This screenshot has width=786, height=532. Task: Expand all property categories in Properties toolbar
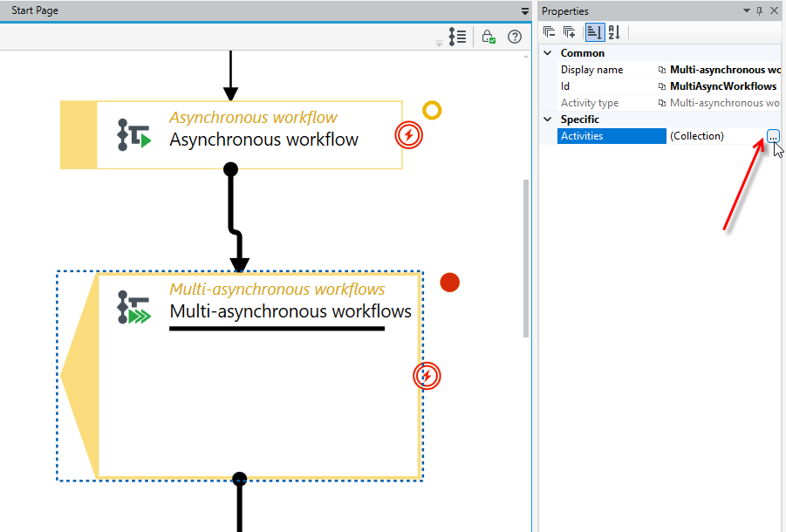point(569,32)
